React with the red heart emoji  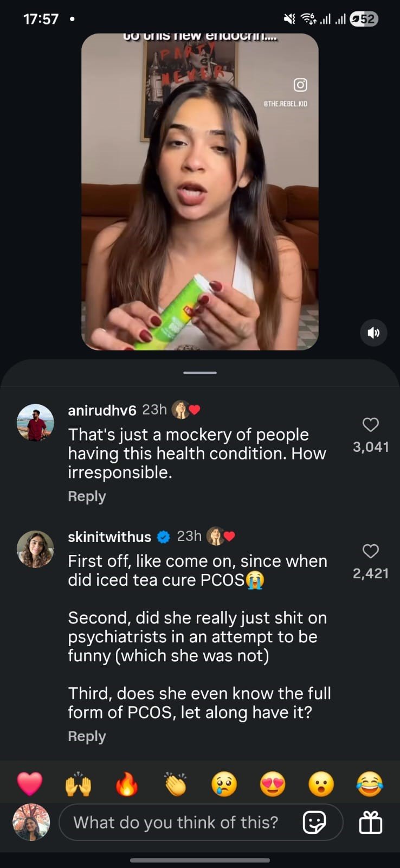(x=30, y=784)
